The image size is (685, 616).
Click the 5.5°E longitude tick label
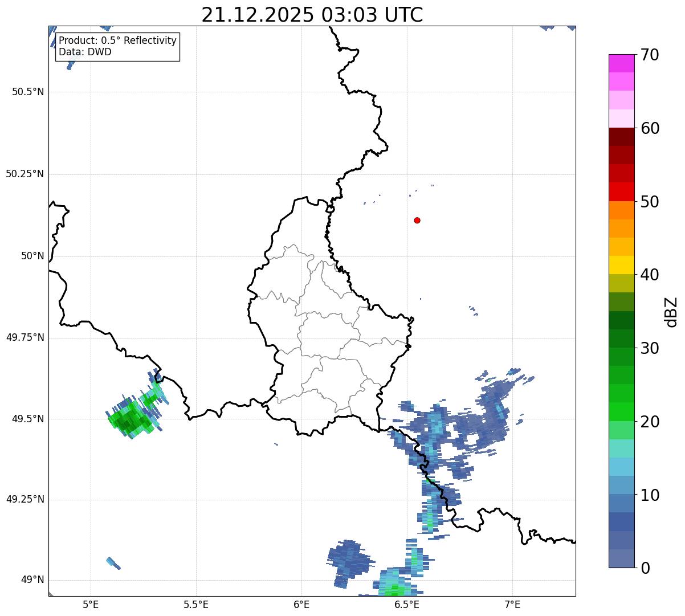pyautogui.click(x=196, y=604)
